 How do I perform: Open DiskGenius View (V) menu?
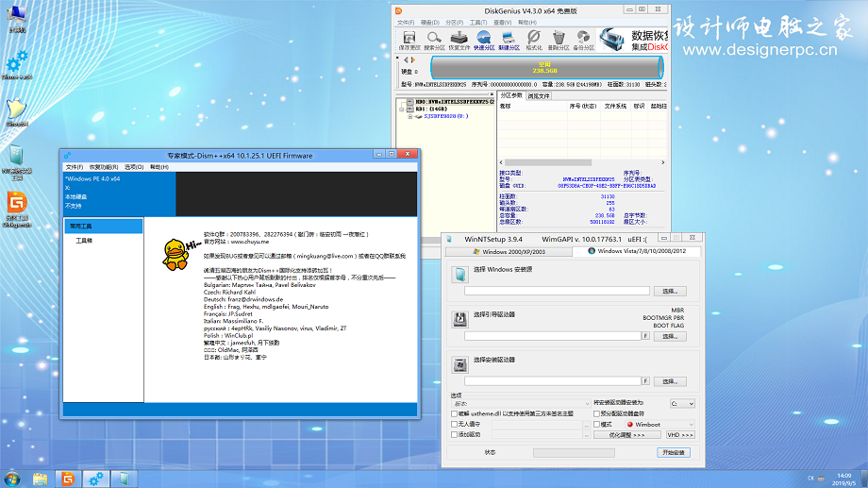pyautogui.click(x=503, y=23)
